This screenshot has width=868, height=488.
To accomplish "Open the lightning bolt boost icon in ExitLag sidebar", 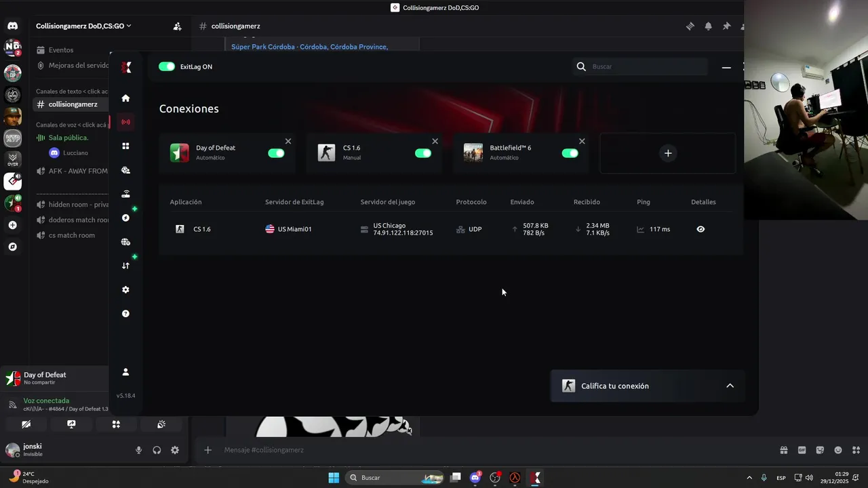I will click(x=125, y=218).
